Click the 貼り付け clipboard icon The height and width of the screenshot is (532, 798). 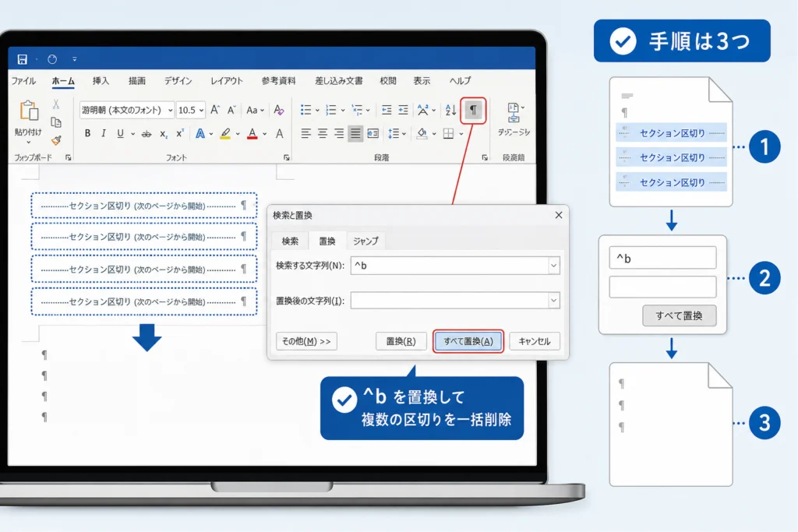29,111
